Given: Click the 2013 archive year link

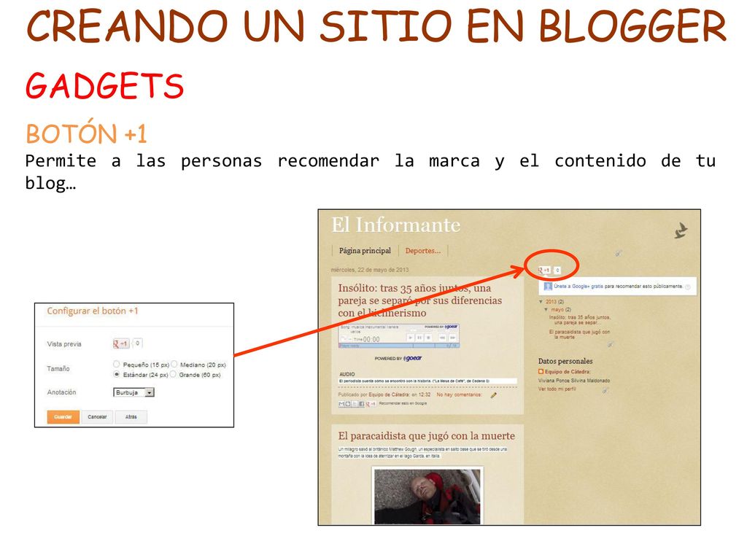Looking at the screenshot, I should click(x=551, y=301).
